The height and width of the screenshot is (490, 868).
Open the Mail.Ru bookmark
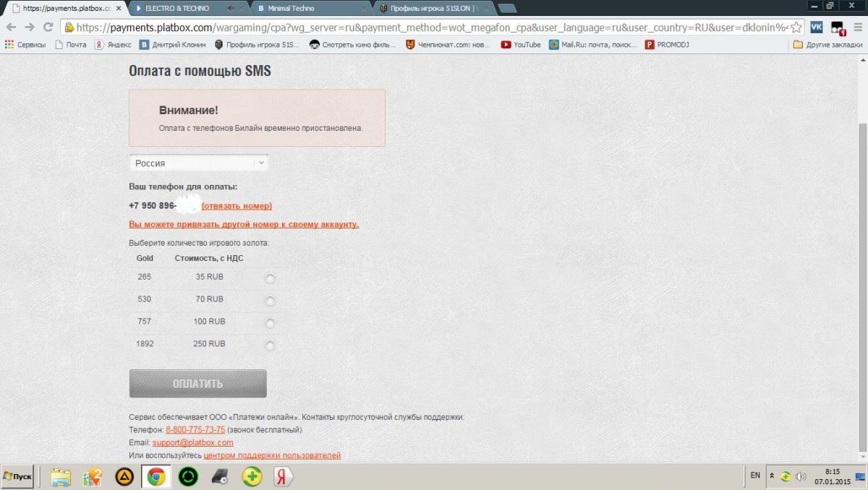point(593,44)
